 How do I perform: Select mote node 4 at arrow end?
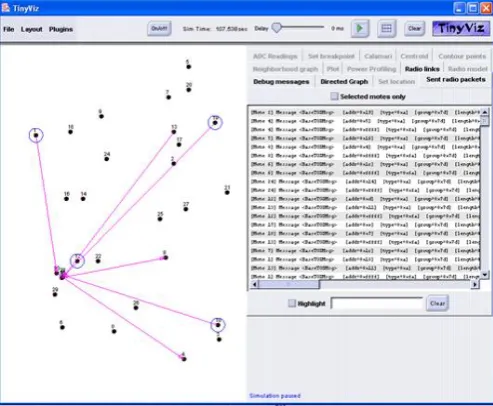[x=184, y=359]
